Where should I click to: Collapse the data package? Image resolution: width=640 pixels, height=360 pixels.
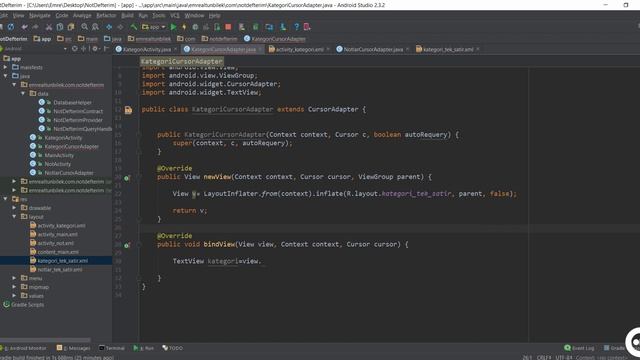[x=23, y=93]
